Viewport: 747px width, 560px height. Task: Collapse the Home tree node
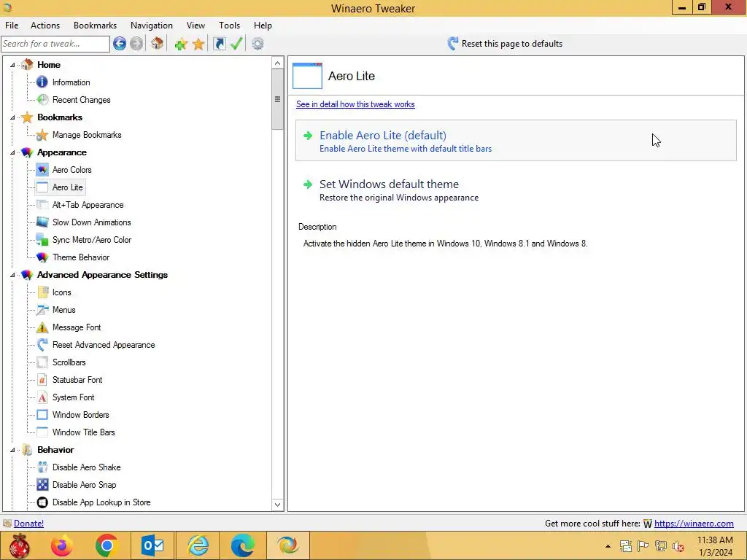(12, 65)
